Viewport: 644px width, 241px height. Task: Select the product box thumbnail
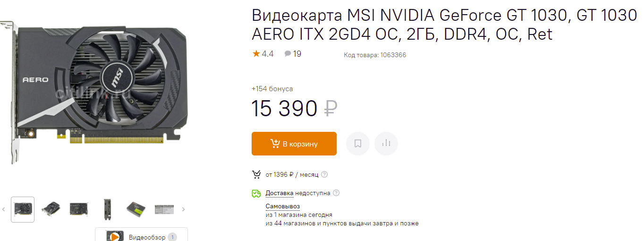coord(136,209)
